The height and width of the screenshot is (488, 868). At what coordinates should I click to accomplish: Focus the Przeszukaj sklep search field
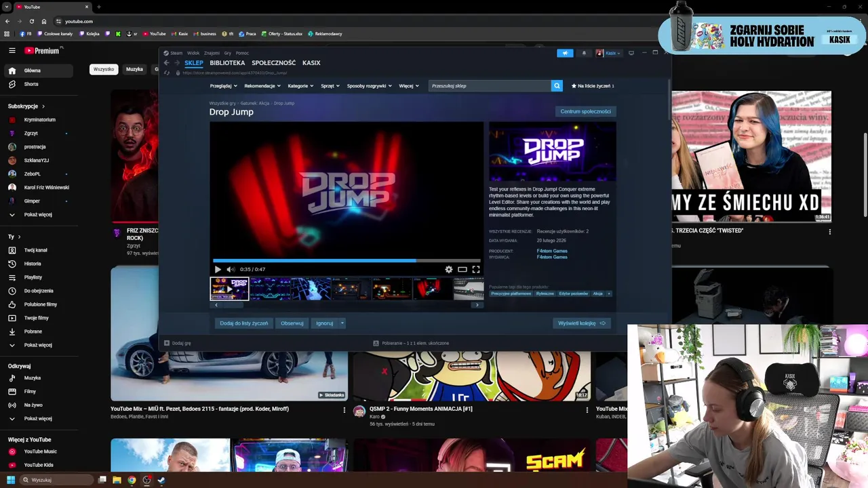pos(490,86)
